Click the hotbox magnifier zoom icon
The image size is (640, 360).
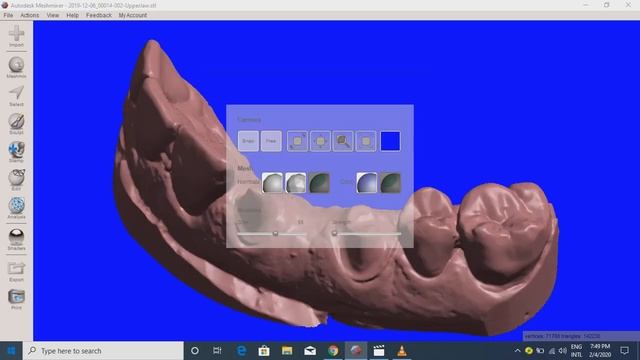(x=343, y=141)
